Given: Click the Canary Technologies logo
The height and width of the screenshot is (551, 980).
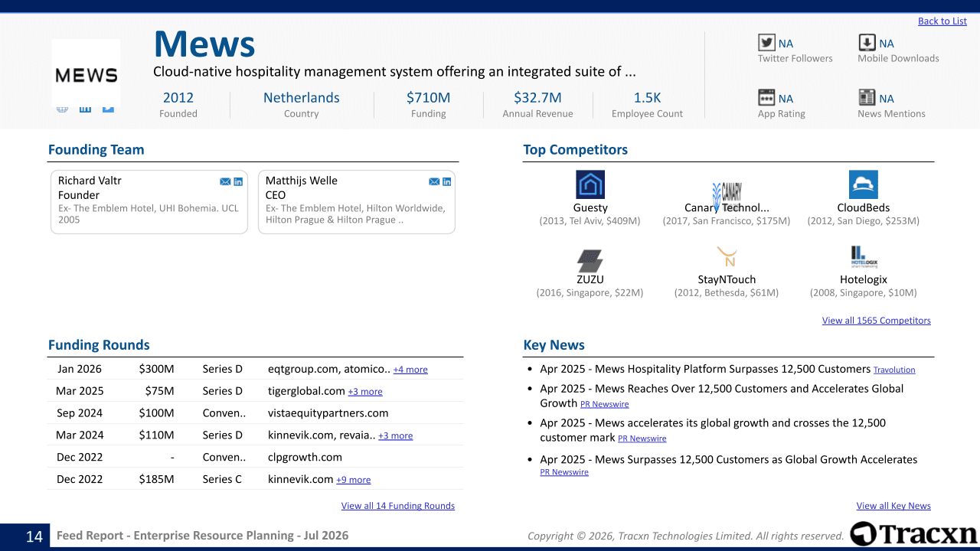Looking at the screenshot, I should tap(727, 195).
